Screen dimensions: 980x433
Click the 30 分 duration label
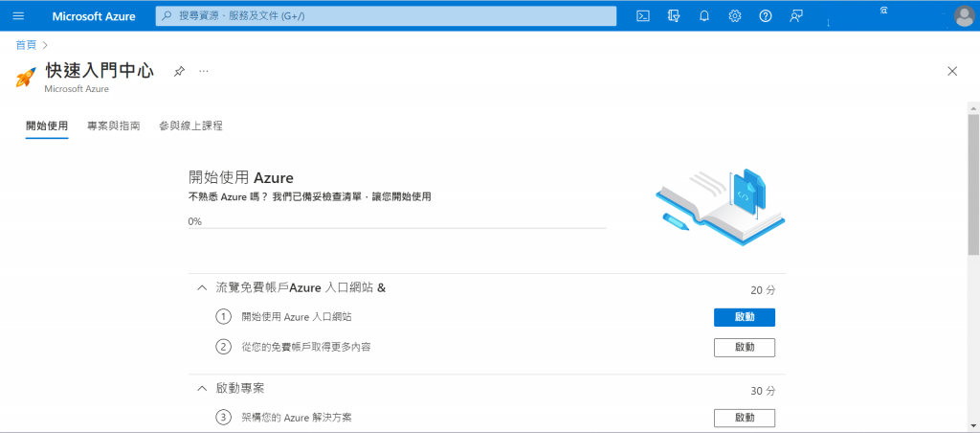763,391
